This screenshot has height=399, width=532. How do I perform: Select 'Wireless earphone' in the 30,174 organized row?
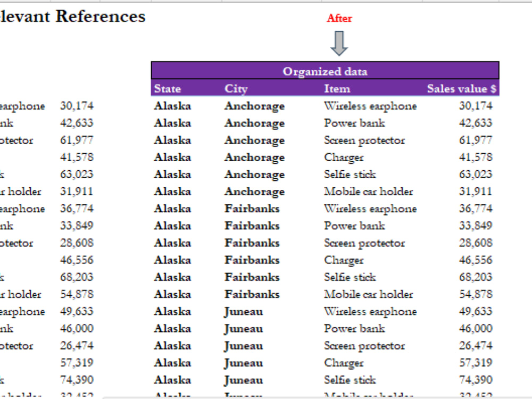(370, 106)
